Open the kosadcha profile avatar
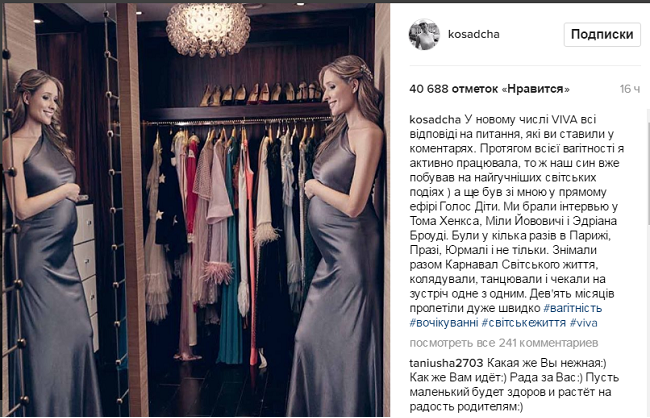 click(x=424, y=34)
